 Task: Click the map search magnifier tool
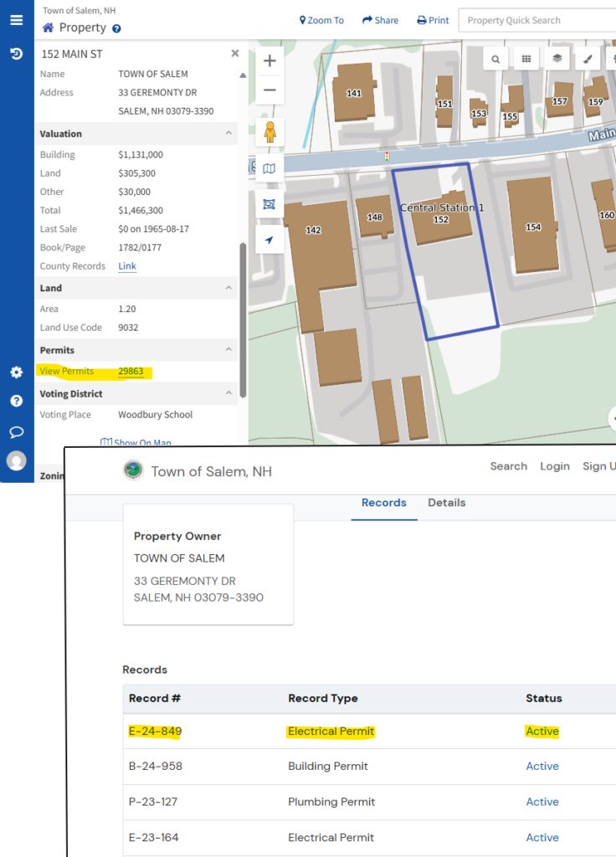pos(496,59)
